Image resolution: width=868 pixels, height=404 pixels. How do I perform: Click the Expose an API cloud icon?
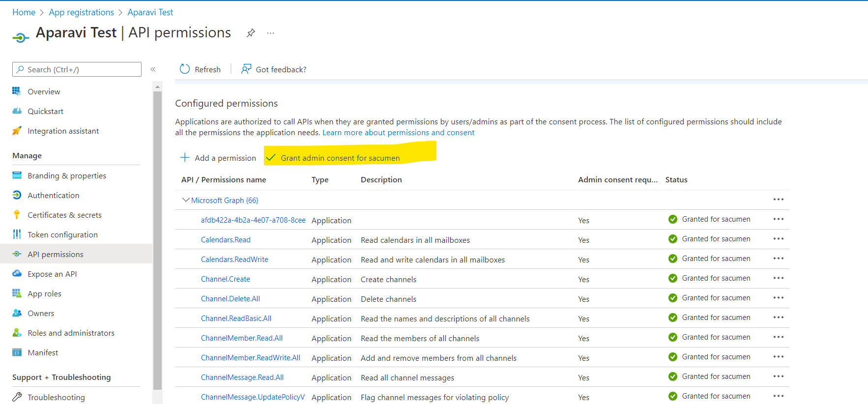(17, 273)
